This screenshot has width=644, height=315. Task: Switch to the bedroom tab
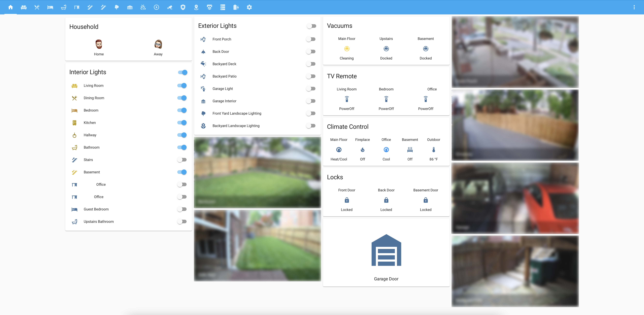[x=50, y=7]
